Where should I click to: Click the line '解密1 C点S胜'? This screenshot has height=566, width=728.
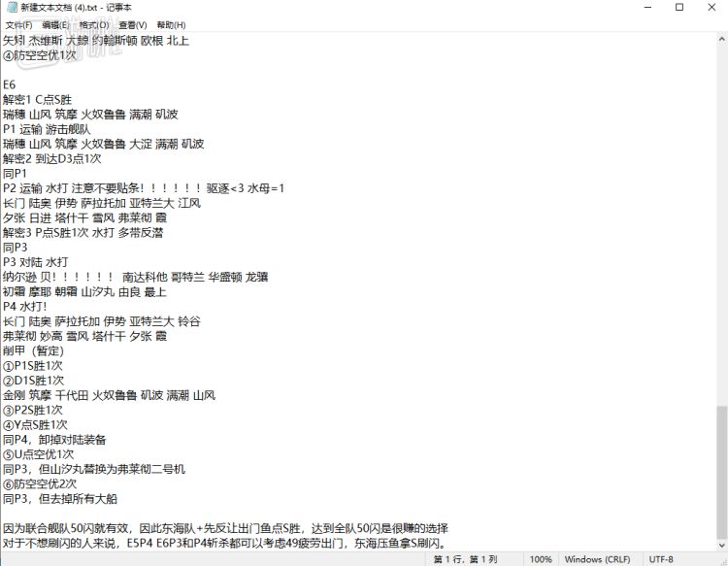point(37,99)
